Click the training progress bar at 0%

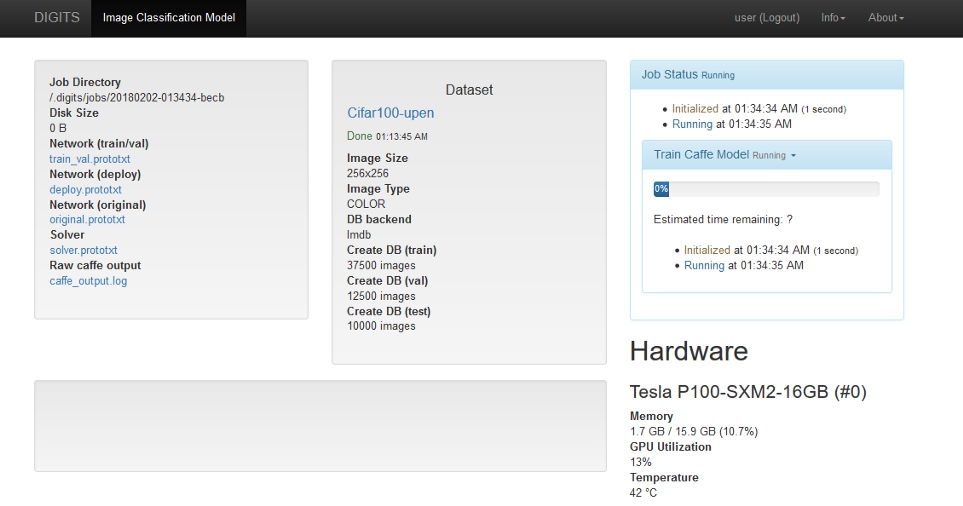click(x=766, y=189)
